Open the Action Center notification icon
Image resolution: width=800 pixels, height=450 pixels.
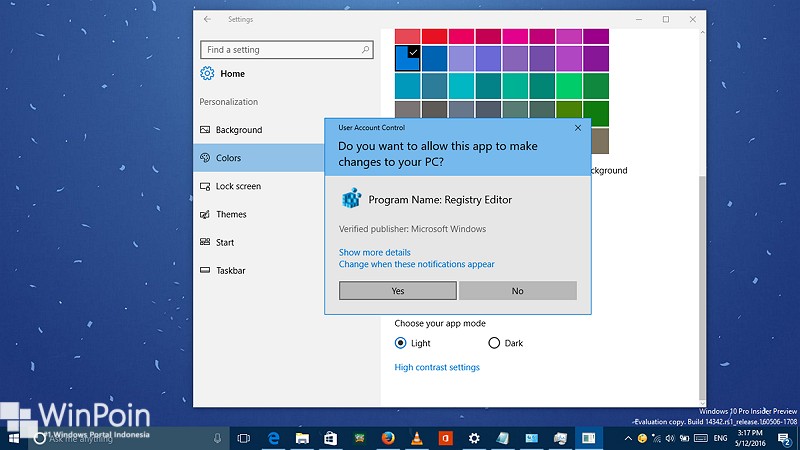pos(785,438)
